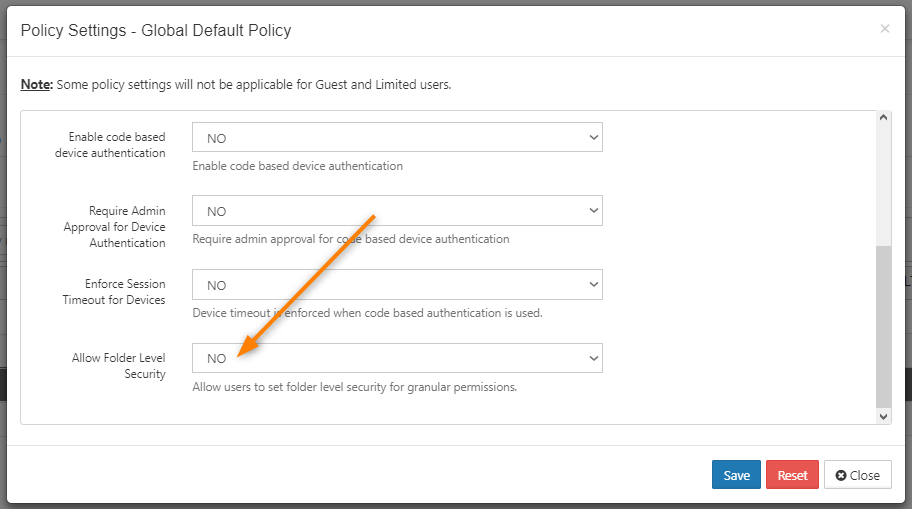Expand the Enforce Session Timeout for Devices dropdown
The image size is (912, 509).
pyautogui.click(x=397, y=284)
